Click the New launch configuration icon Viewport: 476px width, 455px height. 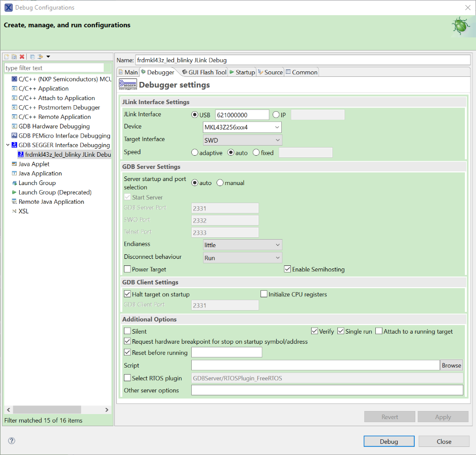pos(7,57)
